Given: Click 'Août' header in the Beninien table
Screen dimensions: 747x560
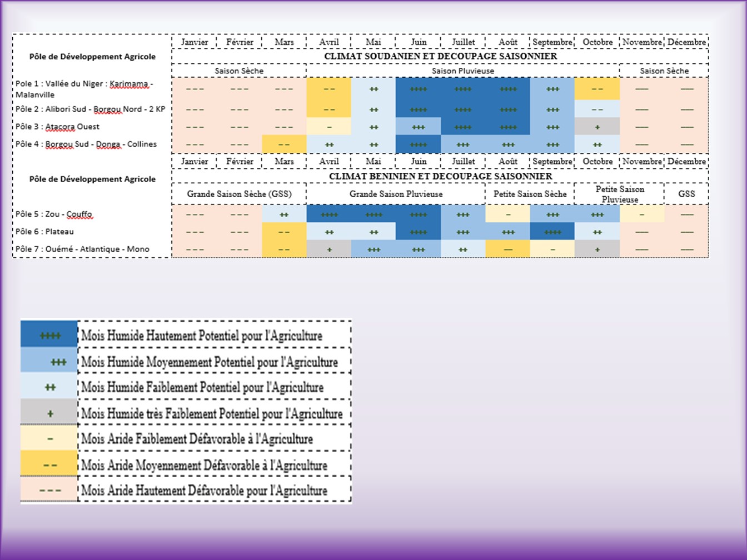Looking at the screenshot, I should point(508,162).
